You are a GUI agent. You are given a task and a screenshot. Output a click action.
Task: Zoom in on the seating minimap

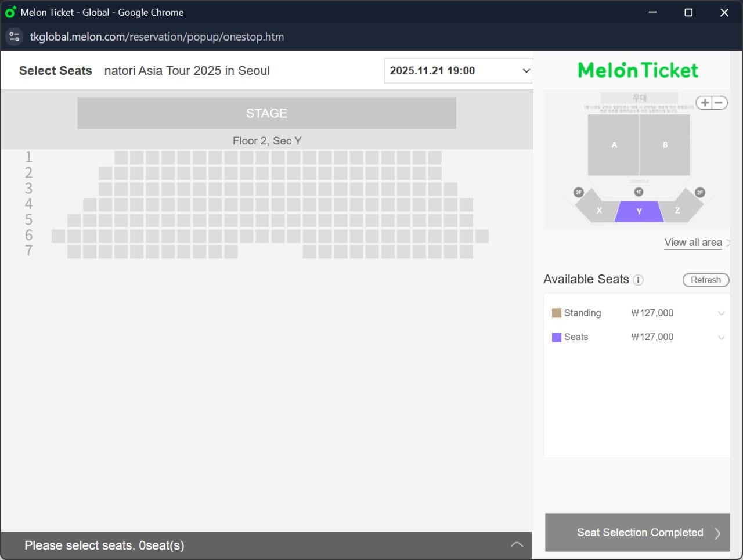pyautogui.click(x=704, y=102)
